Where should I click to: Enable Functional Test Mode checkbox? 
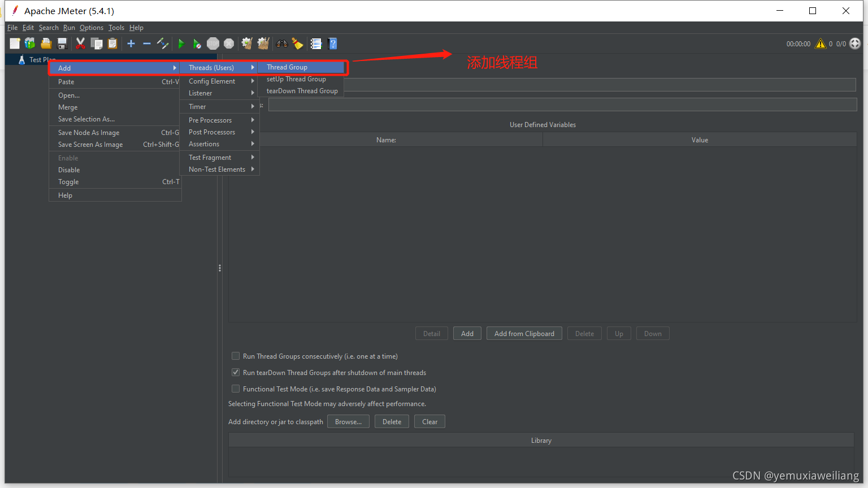(236, 389)
